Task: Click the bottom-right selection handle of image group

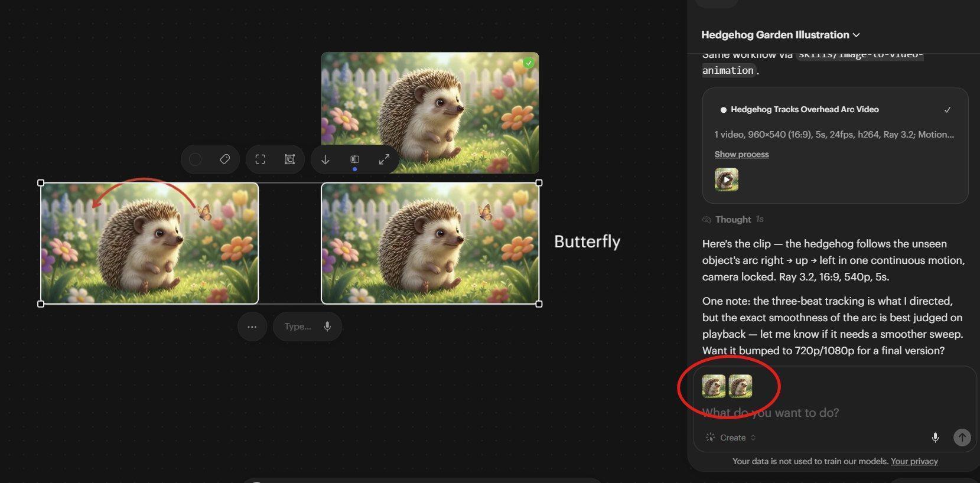Action: [539, 304]
